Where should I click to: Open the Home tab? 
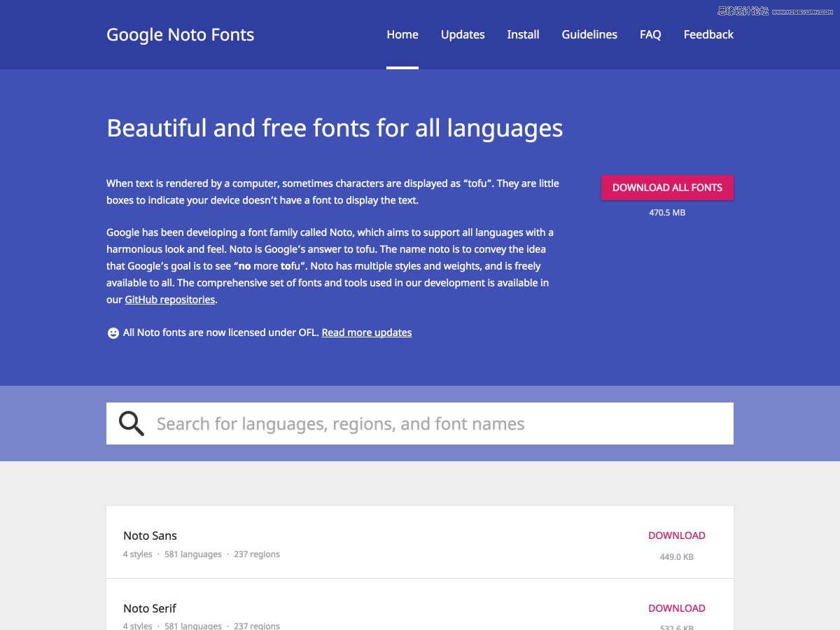coord(402,34)
